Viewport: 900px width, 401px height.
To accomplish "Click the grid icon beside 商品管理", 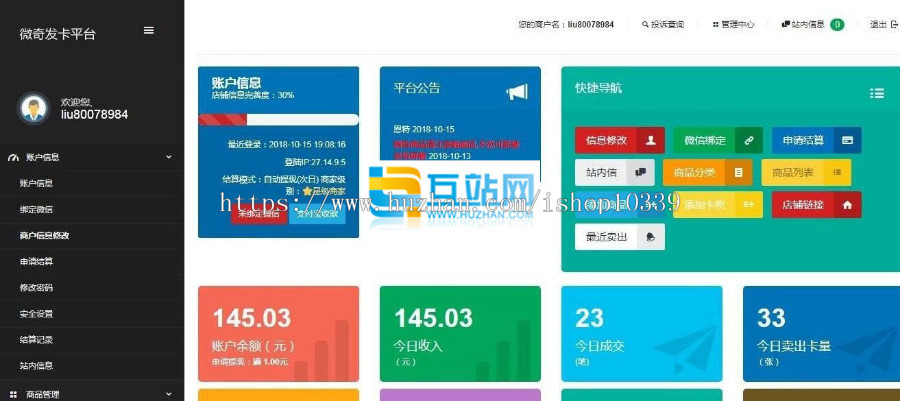I will 13,395.
